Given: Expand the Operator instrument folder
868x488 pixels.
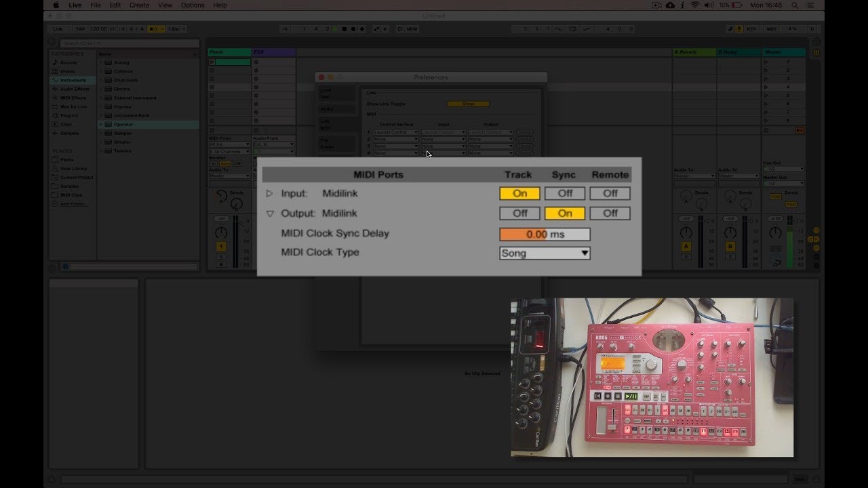Looking at the screenshot, I should (x=101, y=124).
